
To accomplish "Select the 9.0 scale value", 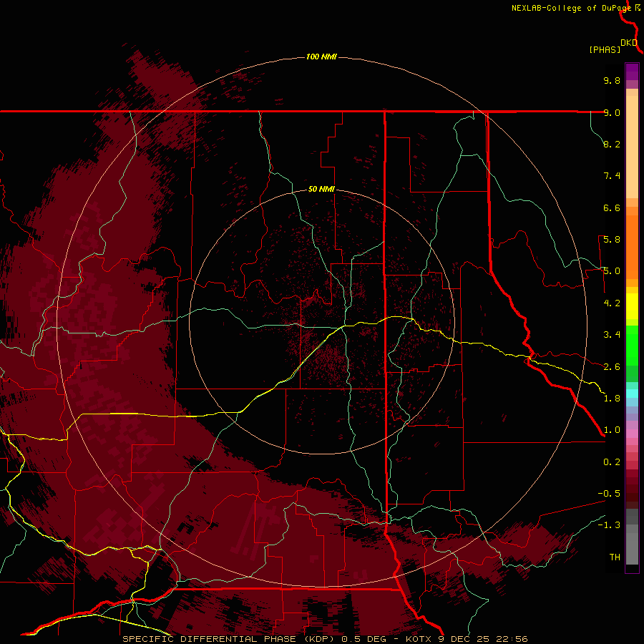I will [x=612, y=112].
